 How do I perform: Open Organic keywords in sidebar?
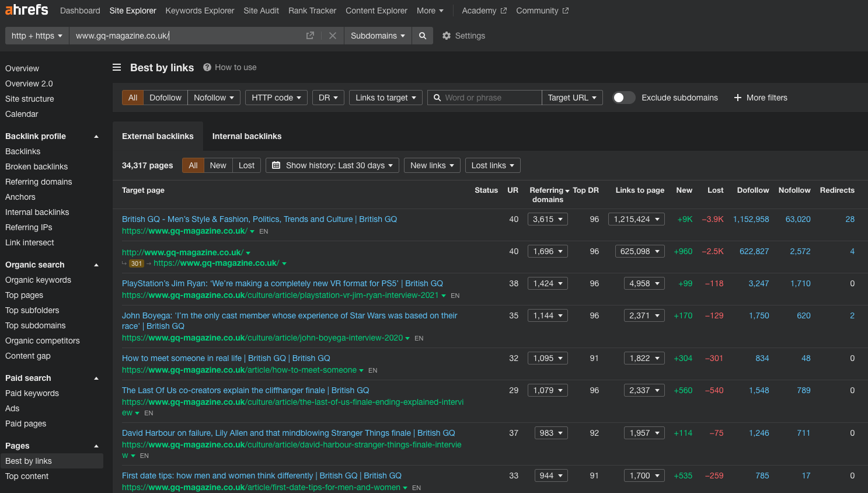38,280
